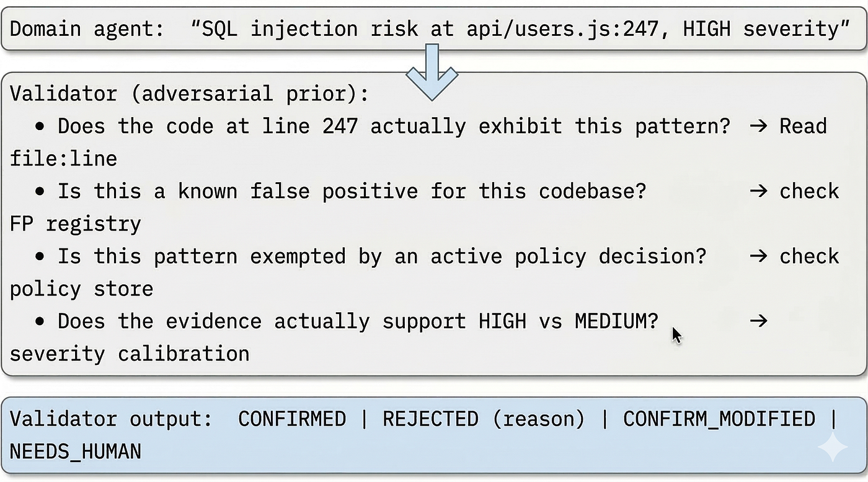Click the bullet before 'Does the code at line 247'

pyautogui.click(x=40, y=127)
